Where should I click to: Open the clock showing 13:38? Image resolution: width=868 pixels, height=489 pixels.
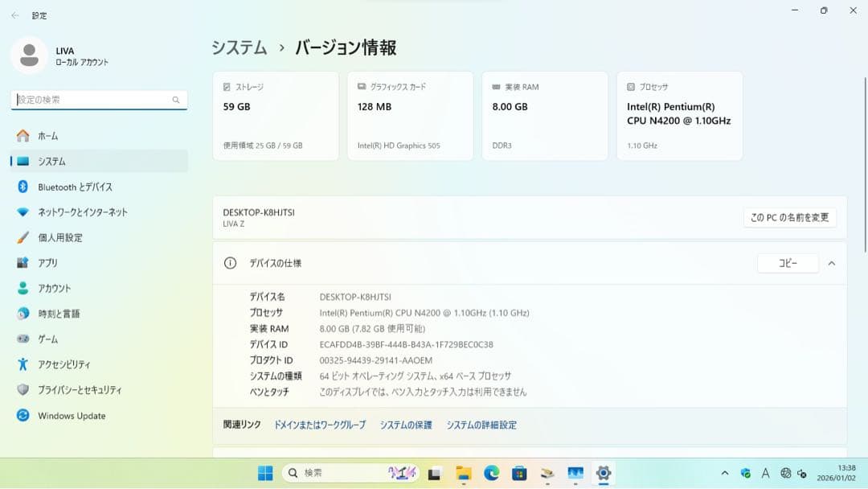836,473
